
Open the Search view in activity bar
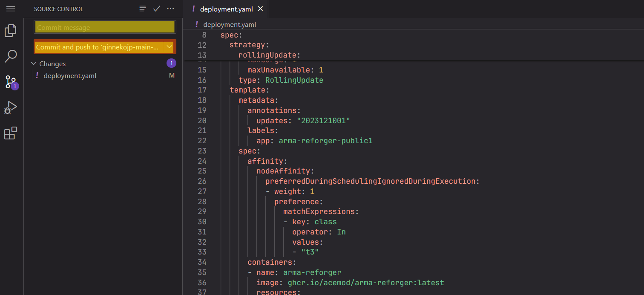point(11,56)
